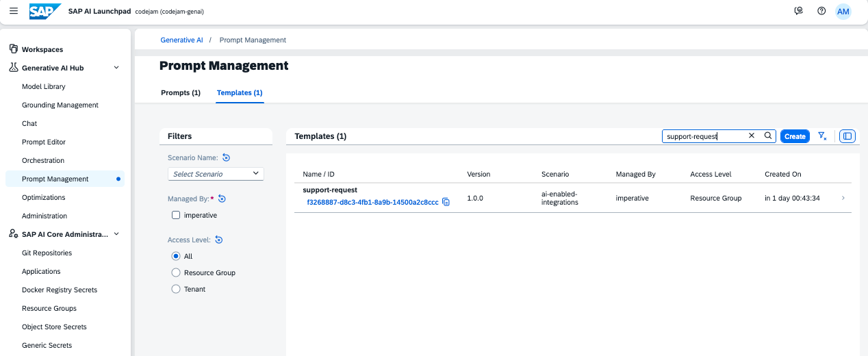Select Resource Group access level radio
Viewport: 868px width, 356px height.
coord(176,272)
